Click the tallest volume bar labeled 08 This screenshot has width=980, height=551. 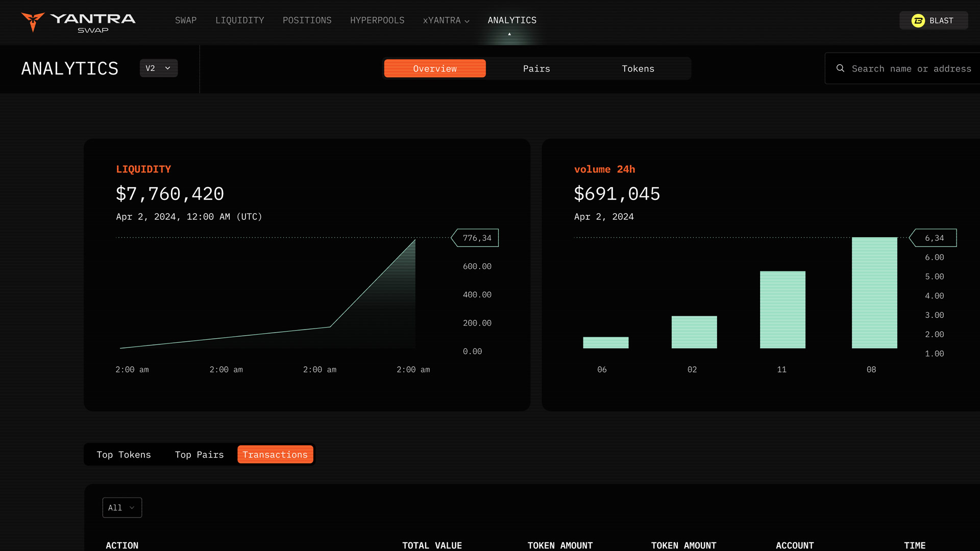click(874, 292)
